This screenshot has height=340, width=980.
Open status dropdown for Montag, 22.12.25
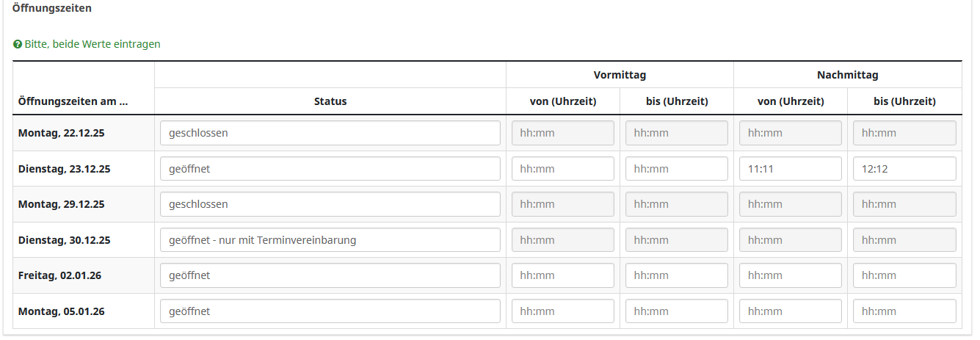[x=330, y=133]
